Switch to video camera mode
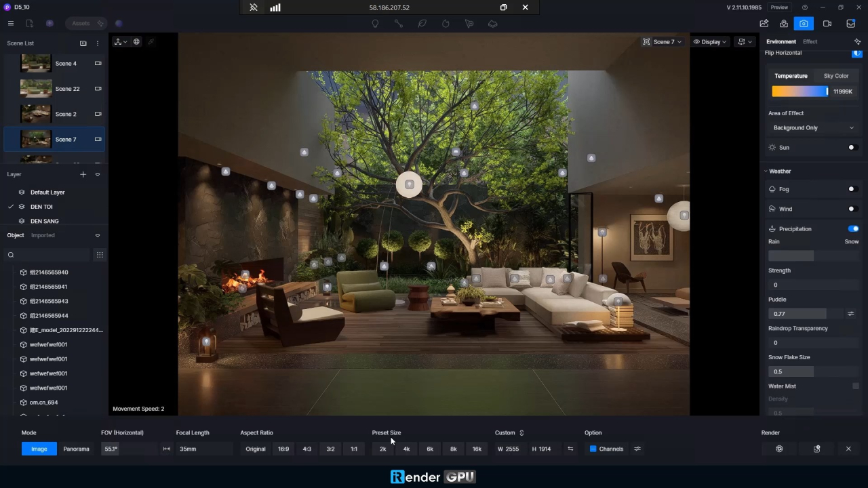This screenshot has width=868, height=488. coord(827,24)
